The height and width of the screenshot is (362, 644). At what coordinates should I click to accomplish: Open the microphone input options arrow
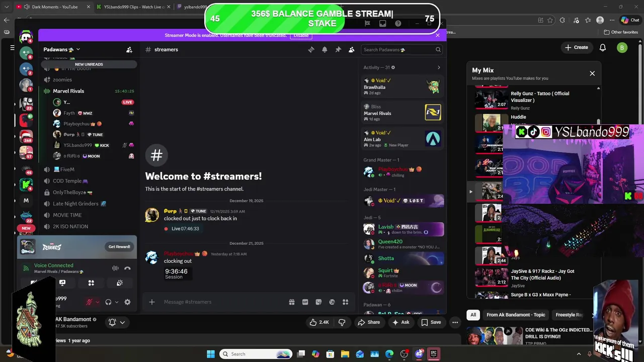point(97,302)
